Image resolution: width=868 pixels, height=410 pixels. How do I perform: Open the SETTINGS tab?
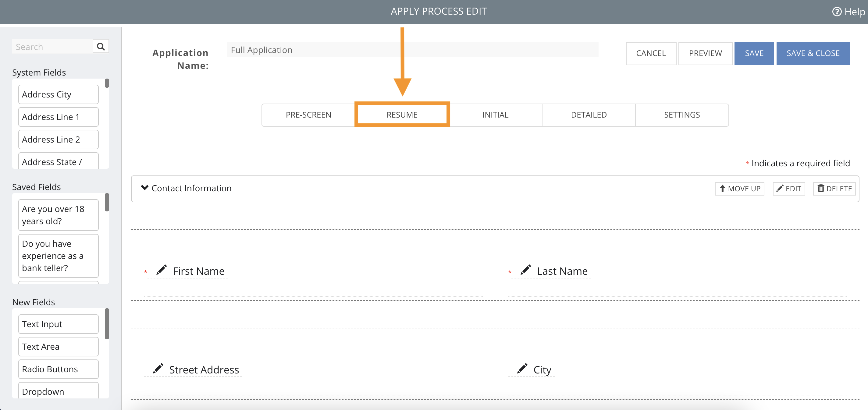(682, 115)
